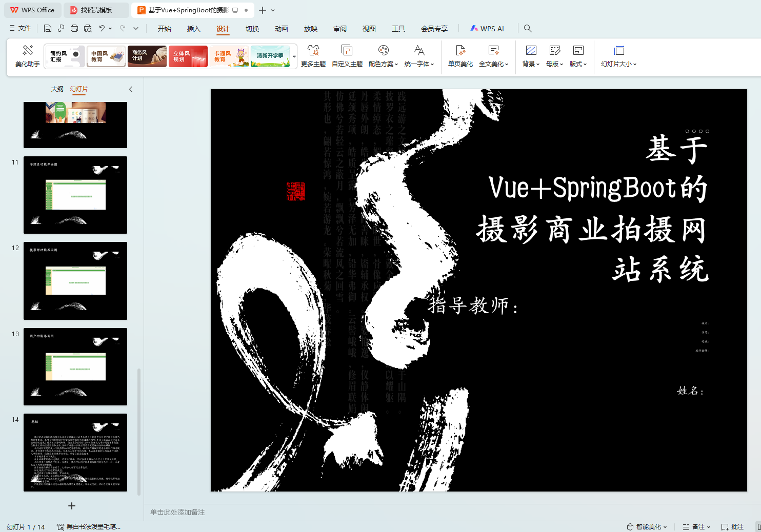This screenshot has height=532, width=761.
Task: Click the export-to-PDF icon beside save
Action: pos(61,29)
